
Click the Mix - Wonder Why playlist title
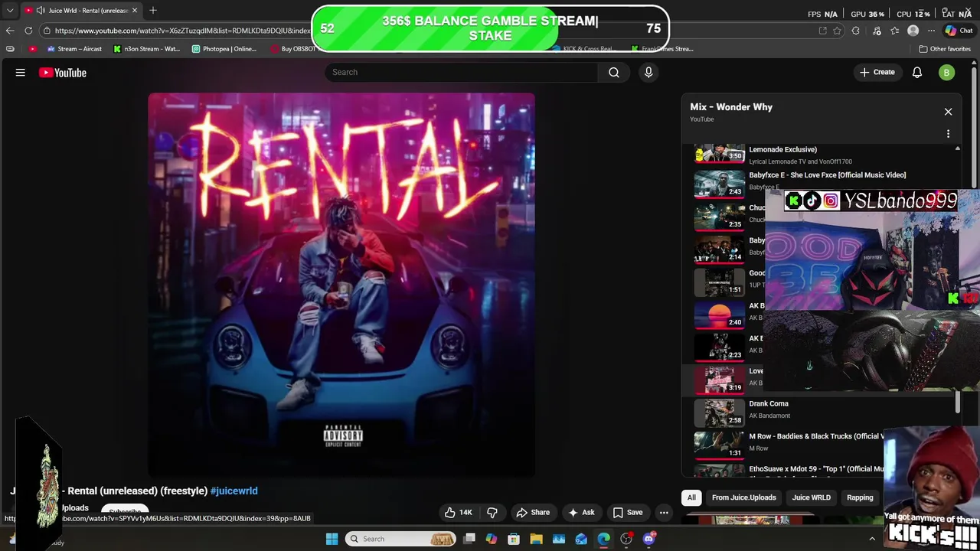pyautogui.click(x=731, y=107)
